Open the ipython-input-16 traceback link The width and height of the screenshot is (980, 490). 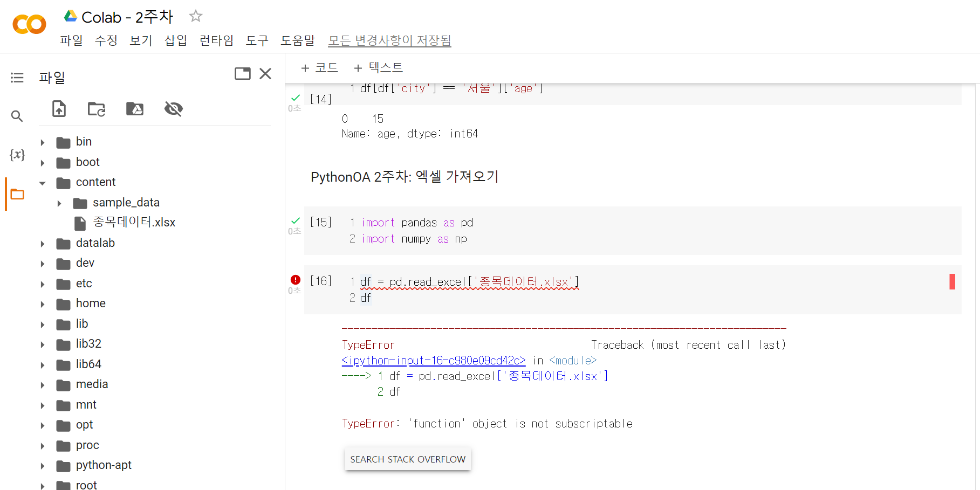pos(434,360)
